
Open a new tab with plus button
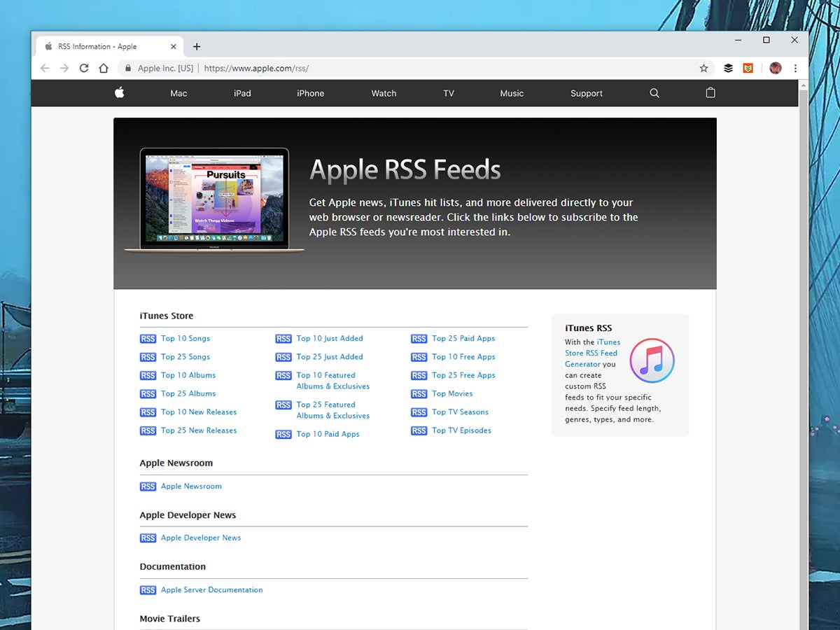pyautogui.click(x=197, y=47)
